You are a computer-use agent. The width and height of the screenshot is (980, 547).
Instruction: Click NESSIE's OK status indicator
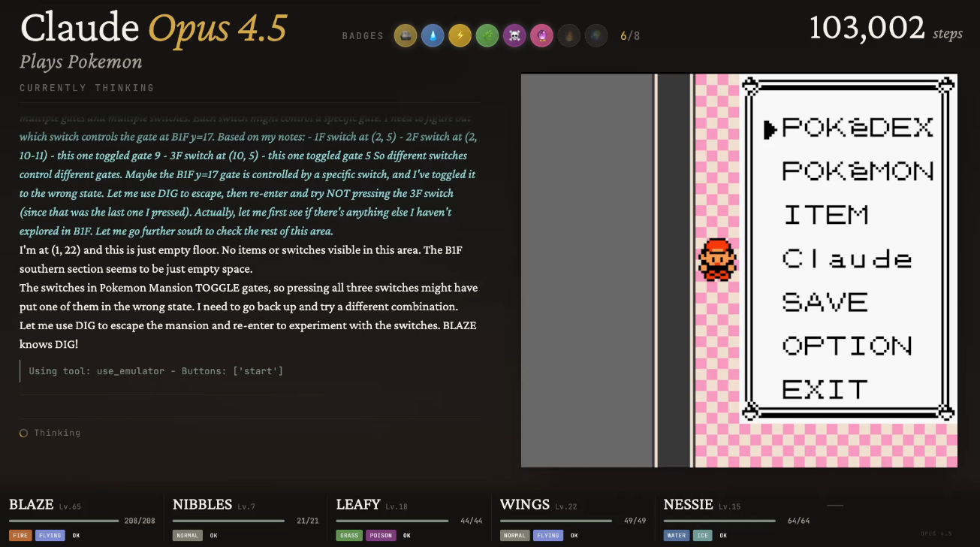723,536
